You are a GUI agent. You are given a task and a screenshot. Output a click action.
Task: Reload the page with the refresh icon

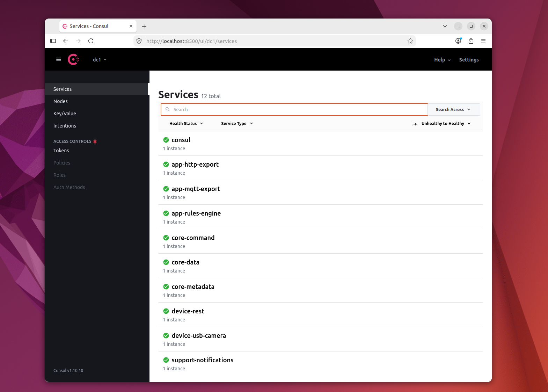pyautogui.click(x=91, y=41)
